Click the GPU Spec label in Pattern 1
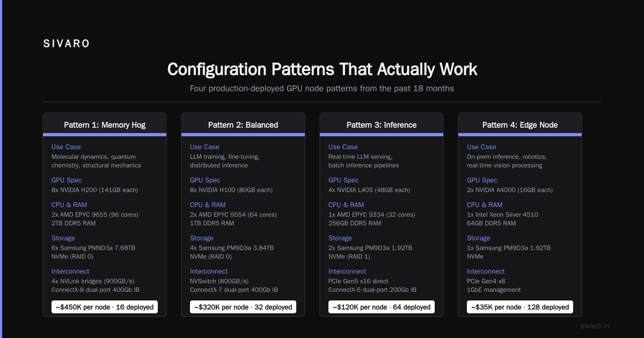The height and width of the screenshot is (338, 644). click(67, 180)
